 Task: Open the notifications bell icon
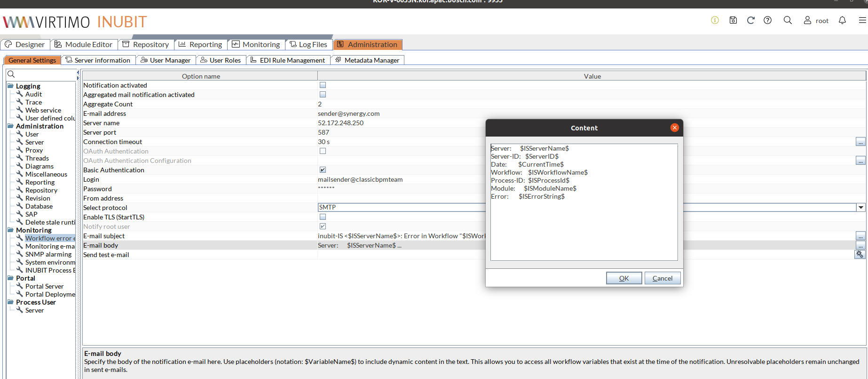pos(842,20)
